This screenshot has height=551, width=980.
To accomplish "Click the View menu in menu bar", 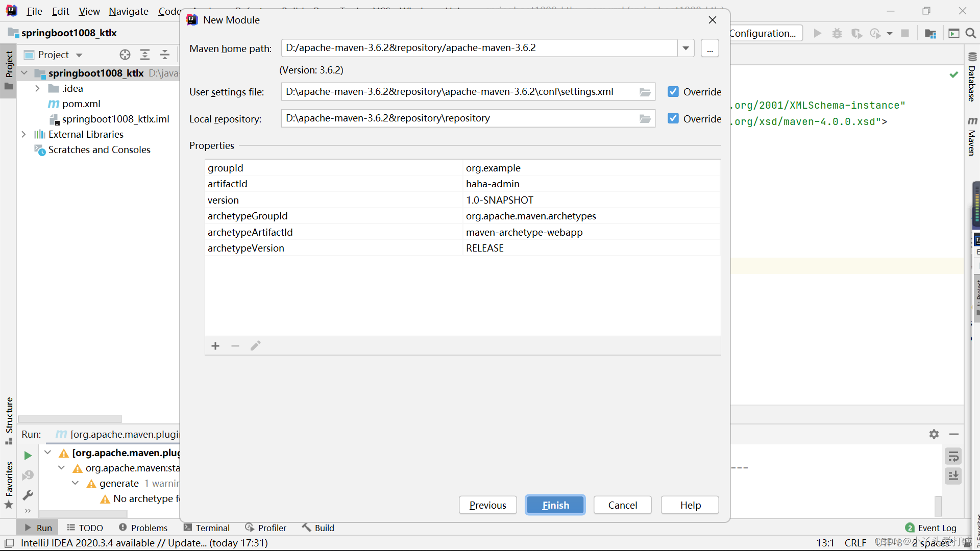I will coord(89,11).
